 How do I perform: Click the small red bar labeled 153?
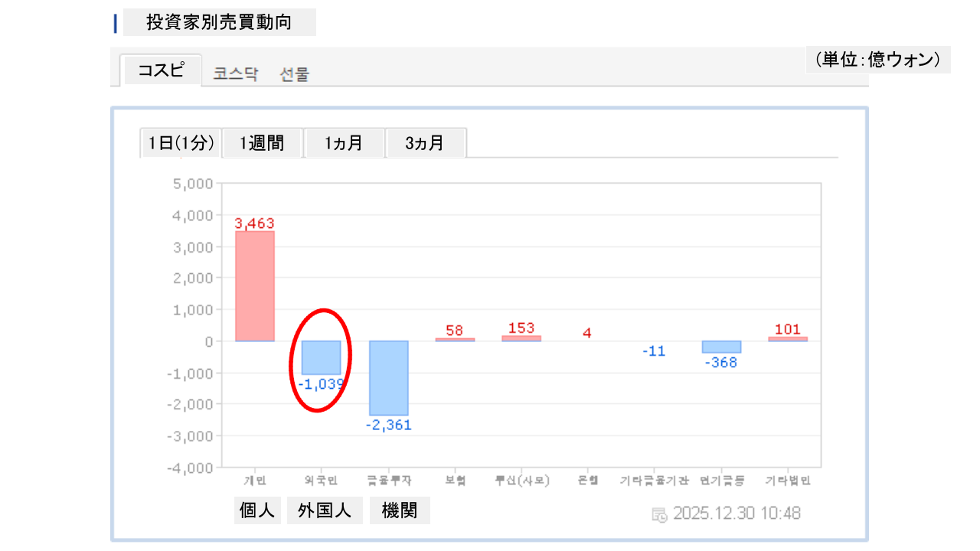coord(521,338)
